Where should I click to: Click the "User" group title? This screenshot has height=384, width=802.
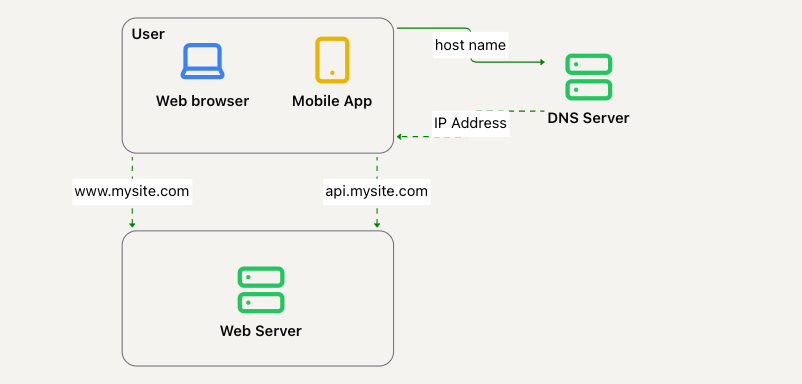tap(148, 34)
